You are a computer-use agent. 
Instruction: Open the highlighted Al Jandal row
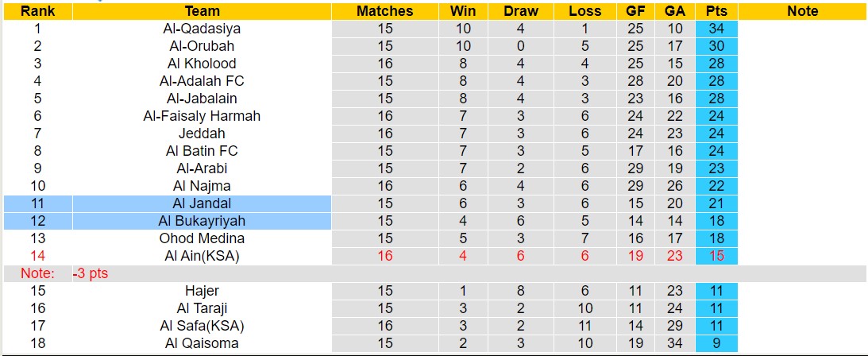(202, 203)
